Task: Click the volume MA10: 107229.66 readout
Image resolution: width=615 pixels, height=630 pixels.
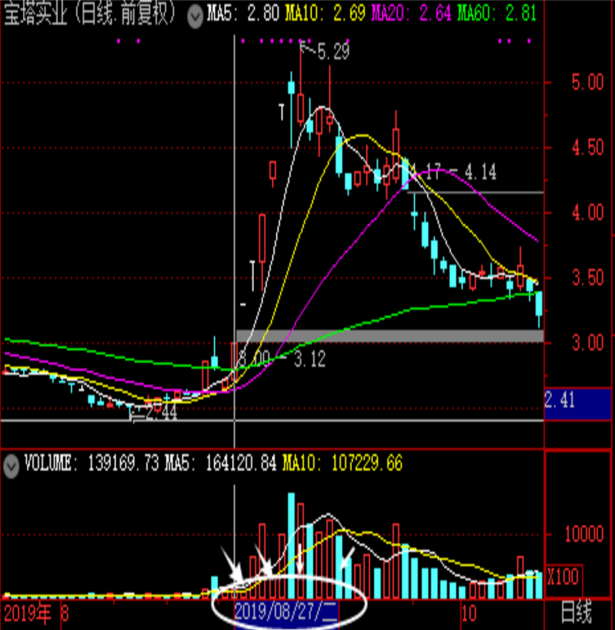Action: (342, 463)
